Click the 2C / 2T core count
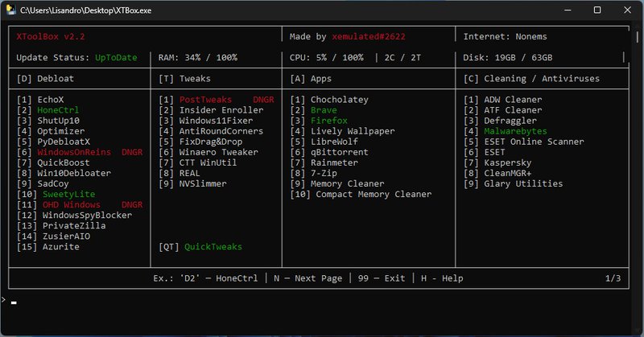Image resolution: width=644 pixels, height=337 pixels. pos(402,57)
